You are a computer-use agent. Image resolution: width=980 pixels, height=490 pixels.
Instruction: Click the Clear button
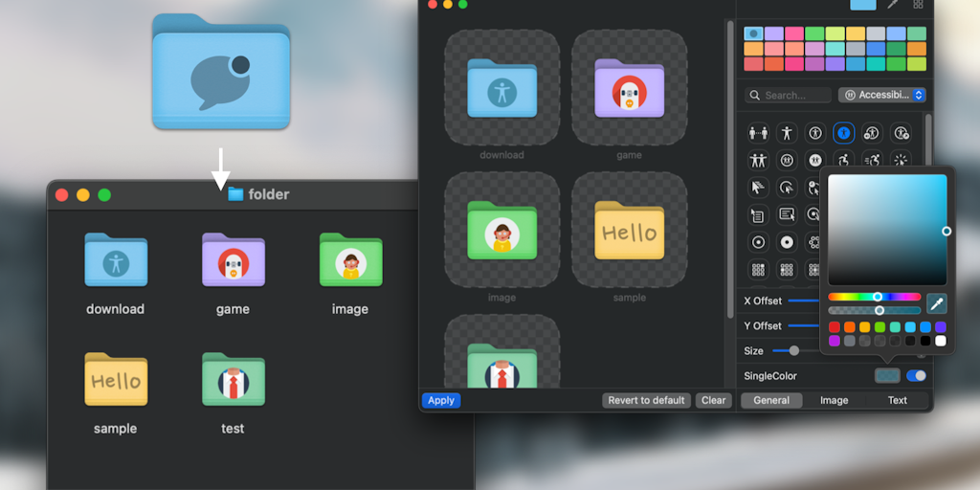[713, 401]
